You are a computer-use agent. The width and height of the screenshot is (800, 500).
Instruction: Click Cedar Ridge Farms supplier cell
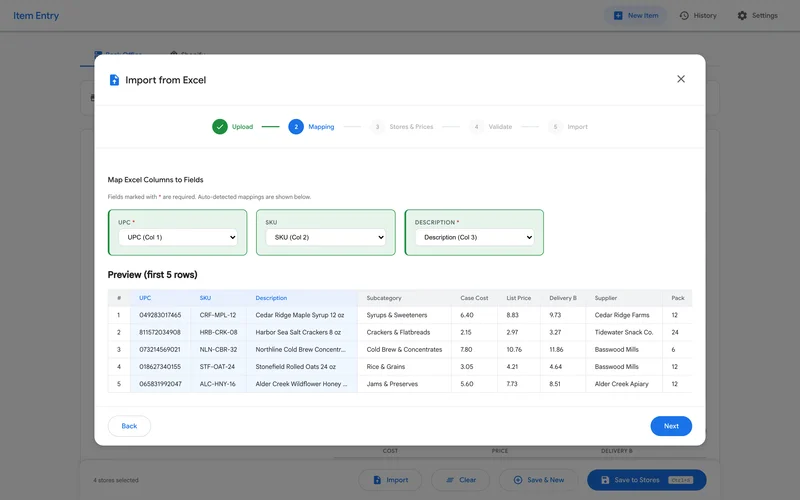pyautogui.click(x=622, y=315)
